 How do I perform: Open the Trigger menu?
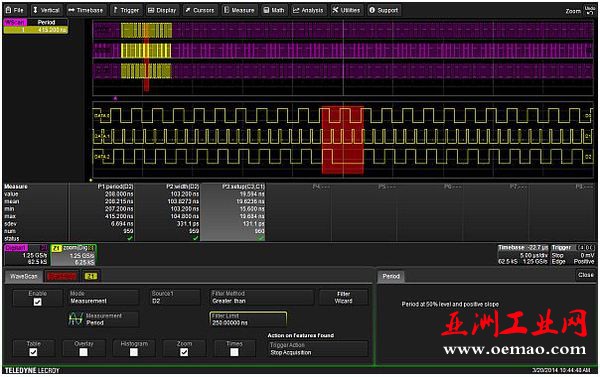pos(126,10)
